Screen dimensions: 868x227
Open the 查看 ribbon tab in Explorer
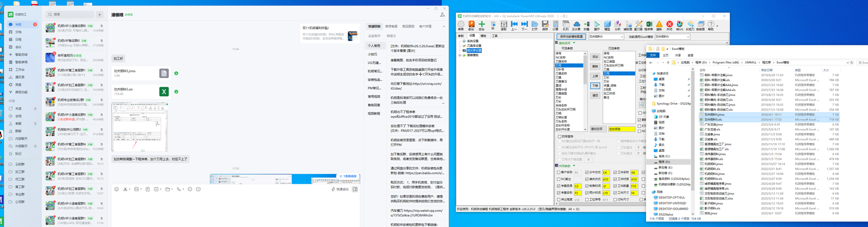point(691,55)
